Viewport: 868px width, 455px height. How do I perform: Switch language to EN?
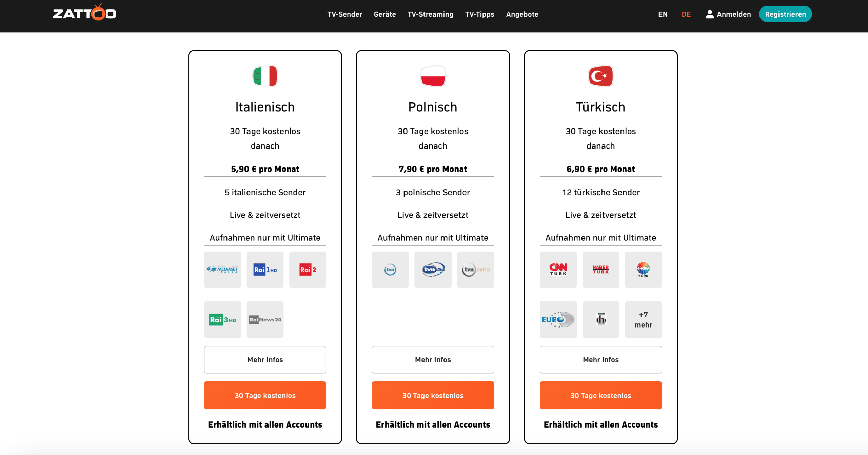click(x=663, y=14)
